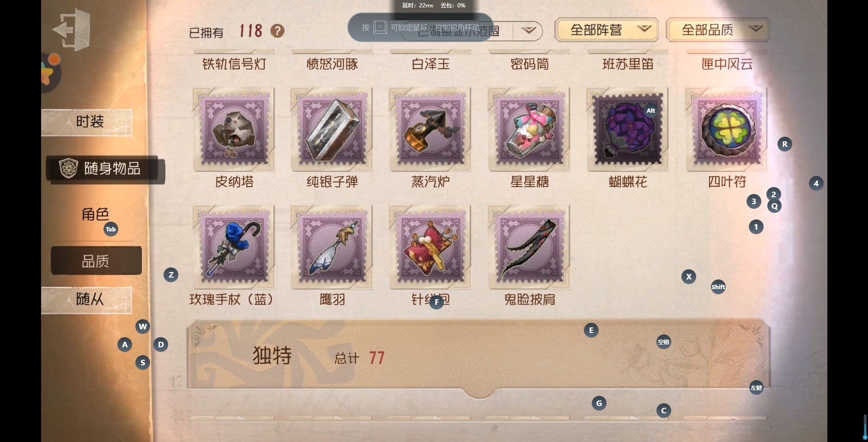The width and height of the screenshot is (868, 442).
Task: Open the question mark help icon
Action: pyautogui.click(x=277, y=31)
